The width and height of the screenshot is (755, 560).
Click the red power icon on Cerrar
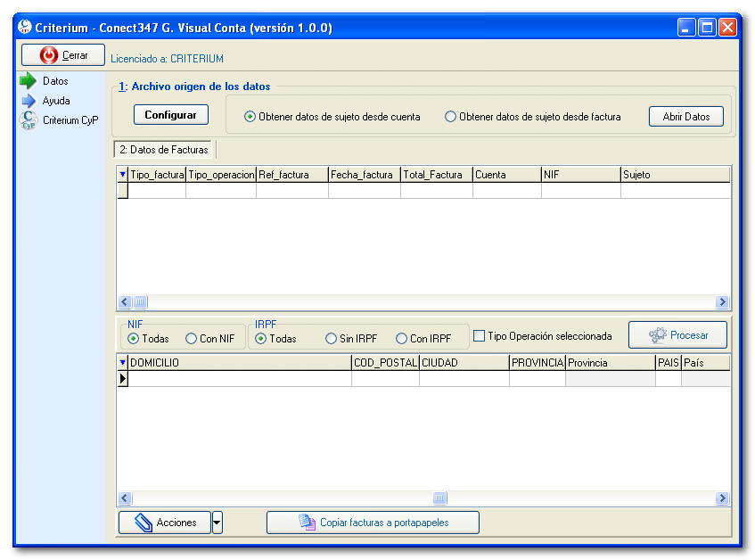pyautogui.click(x=48, y=55)
